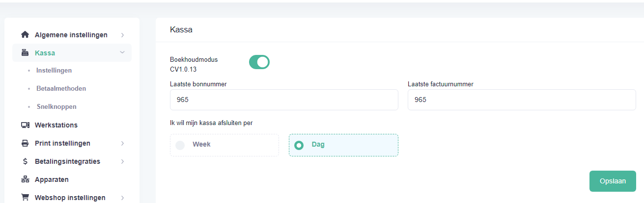This screenshot has height=203, width=644.
Task: Click the shopping cart icon for Webshop instellingen
Action: tap(25, 198)
